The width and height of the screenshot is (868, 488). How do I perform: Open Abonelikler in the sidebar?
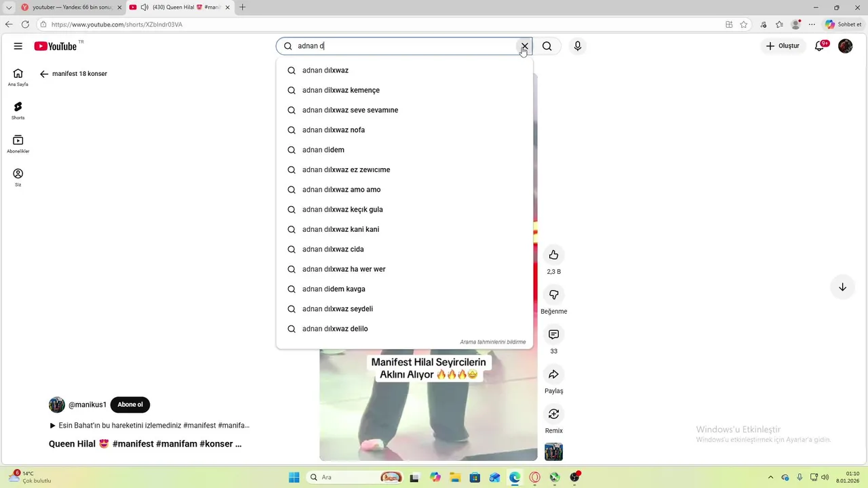click(18, 144)
